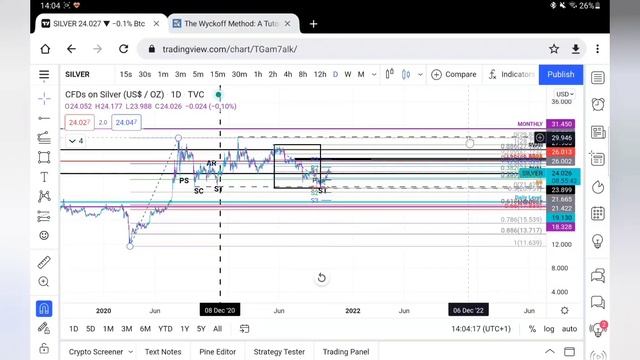Open chart axis settings gear
The image size is (640, 360).
564,311
